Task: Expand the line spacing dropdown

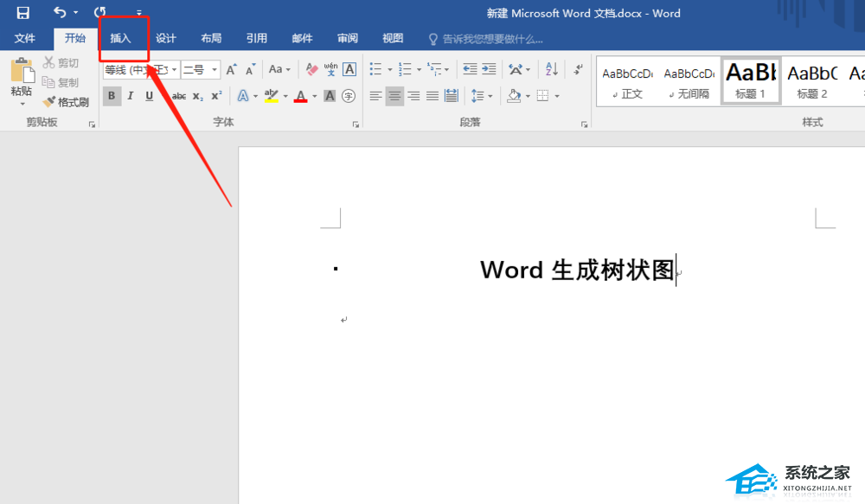Action: 490,96
